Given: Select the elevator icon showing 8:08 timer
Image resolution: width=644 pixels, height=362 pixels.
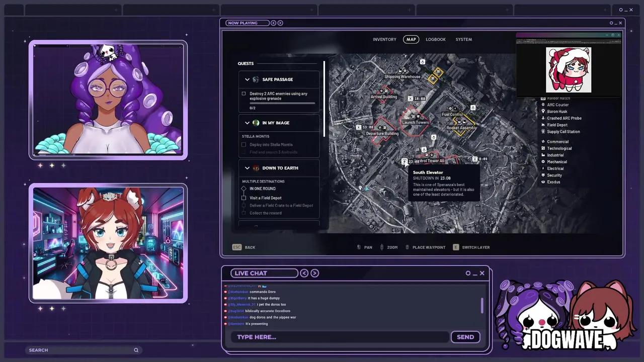Looking at the screenshot, I should point(474,159).
